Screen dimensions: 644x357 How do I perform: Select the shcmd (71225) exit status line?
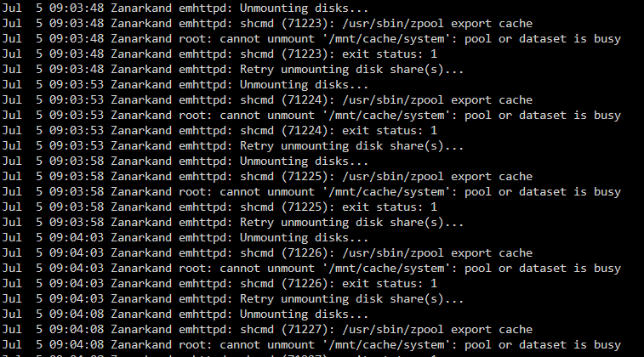coord(219,207)
